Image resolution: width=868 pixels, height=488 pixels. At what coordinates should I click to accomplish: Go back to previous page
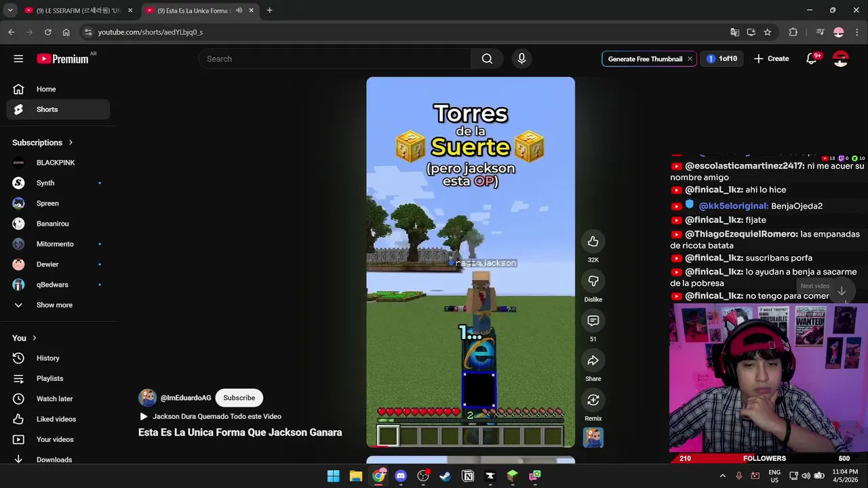[12, 32]
